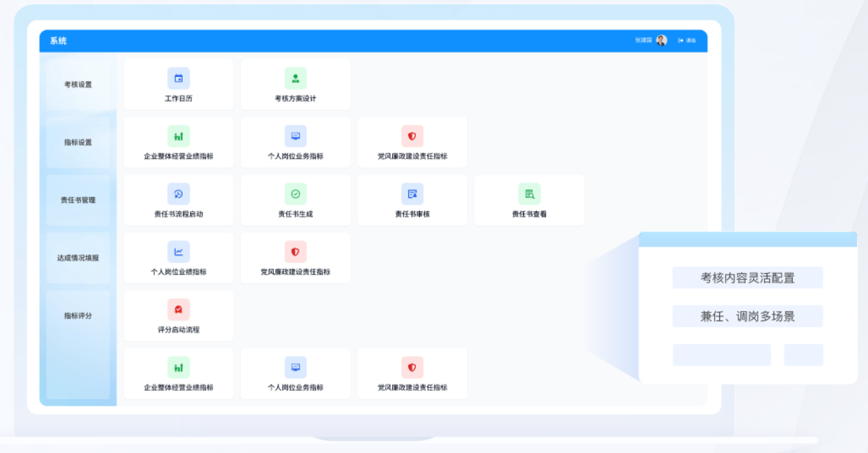Switch to the 指标设置 sidebar section

pos(78,143)
